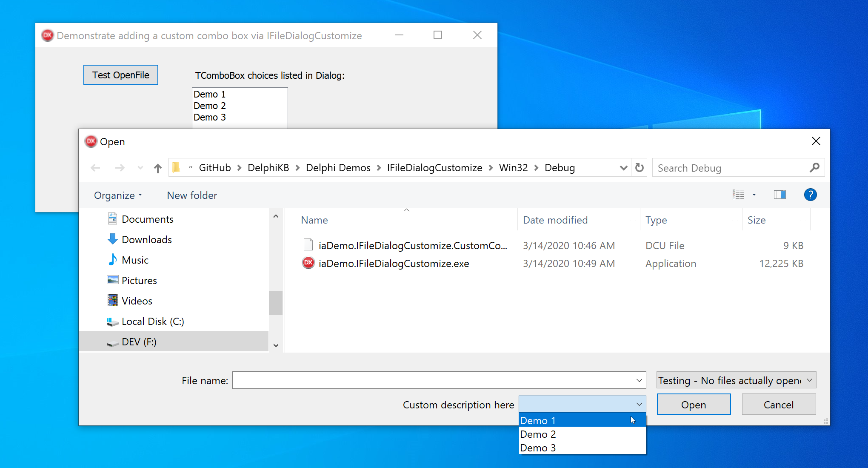Click the Cancel button
The image size is (868, 468).
pos(778,404)
